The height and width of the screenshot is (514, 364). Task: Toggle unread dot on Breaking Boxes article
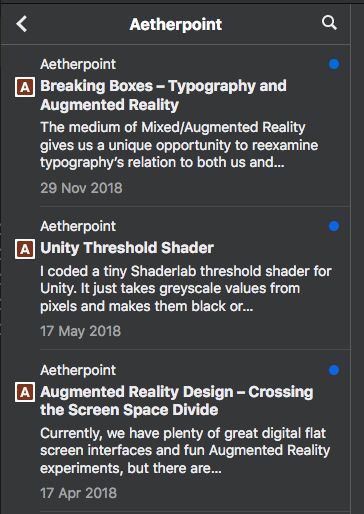[x=334, y=64]
